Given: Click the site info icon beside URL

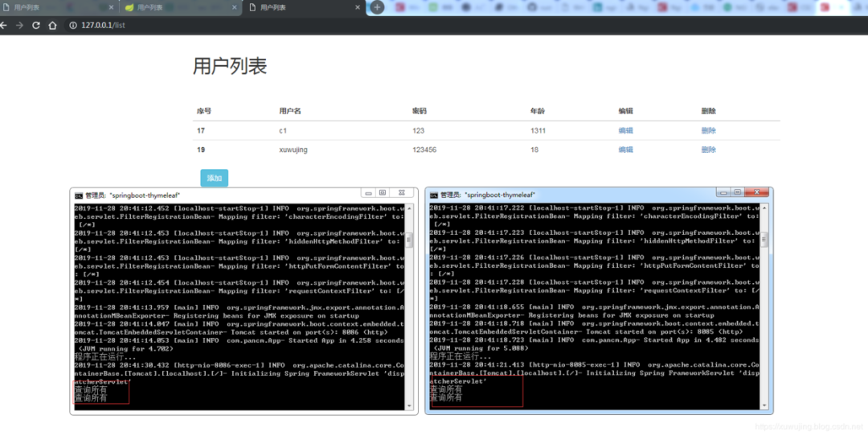Looking at the screenshot, I should tap(73, 26).
